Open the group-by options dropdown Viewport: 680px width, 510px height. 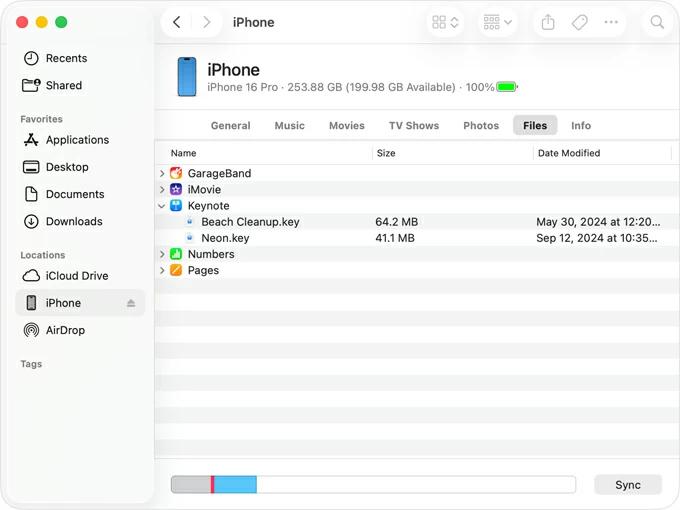497,22
